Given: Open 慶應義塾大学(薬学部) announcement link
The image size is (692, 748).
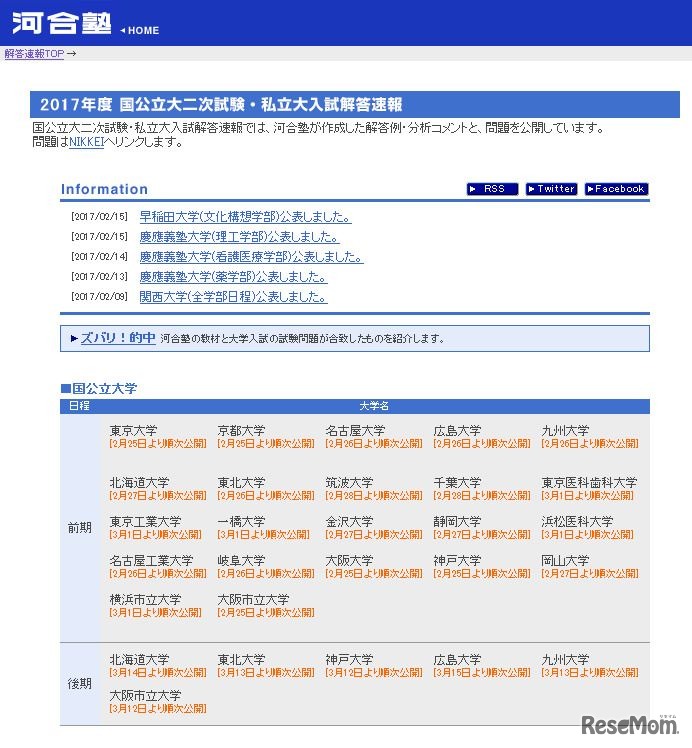Looking at the screenshot, I should 233,277.
